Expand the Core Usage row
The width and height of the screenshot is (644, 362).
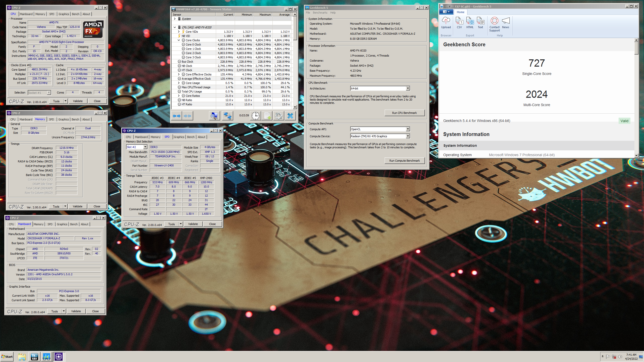click(179, 83)
